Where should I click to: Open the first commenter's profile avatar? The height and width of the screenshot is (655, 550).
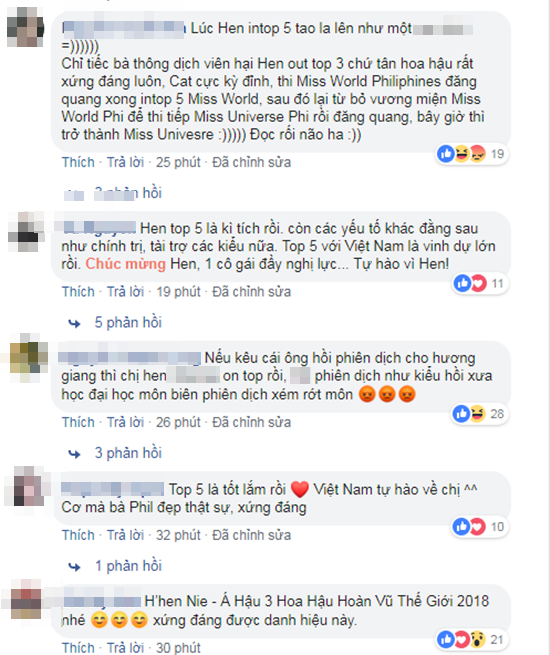(x=25, y=27)
